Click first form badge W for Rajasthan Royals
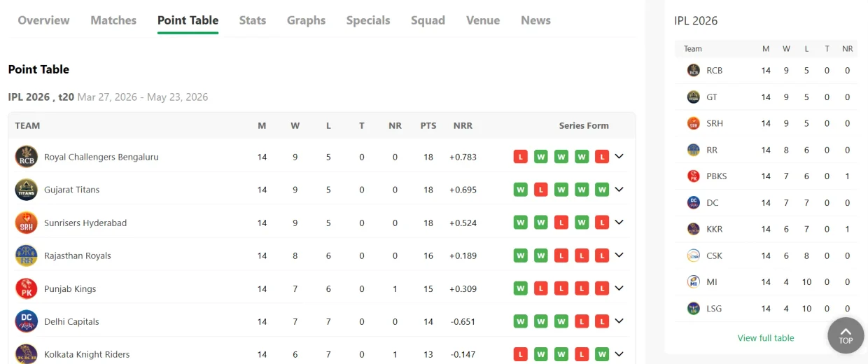The width and height of the screenshot is (868, 364). [x=520, y=255]
